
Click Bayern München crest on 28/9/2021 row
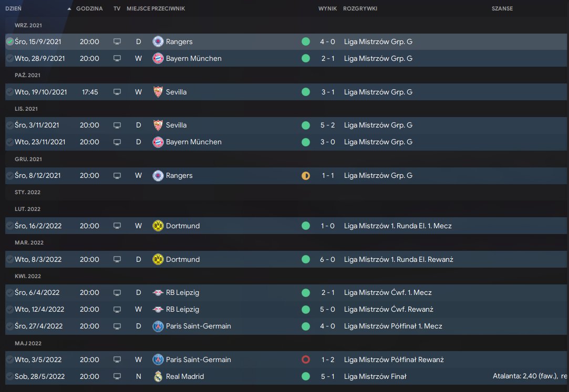(x=158, y=58)
